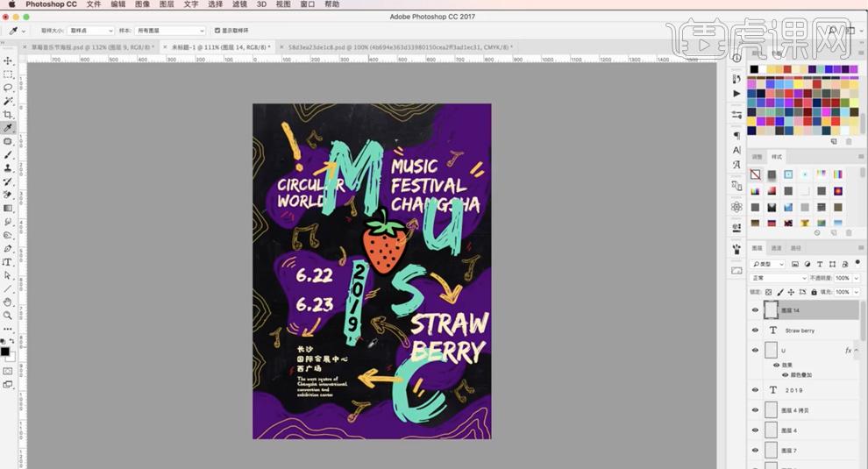Hide the 图层 7 layer
This screenshot has width=868, height=469.
[755, 451]
